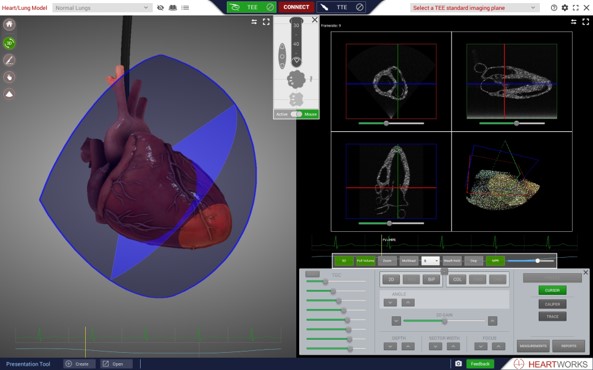Open the settings gear icon
593x370 pixels.
565,8
